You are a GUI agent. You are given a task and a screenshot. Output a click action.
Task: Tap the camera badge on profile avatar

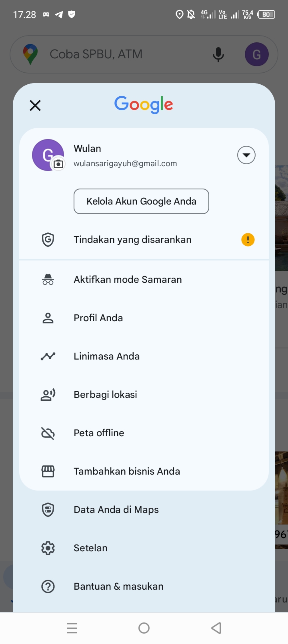pyautogui.click(x=58, y=164)
